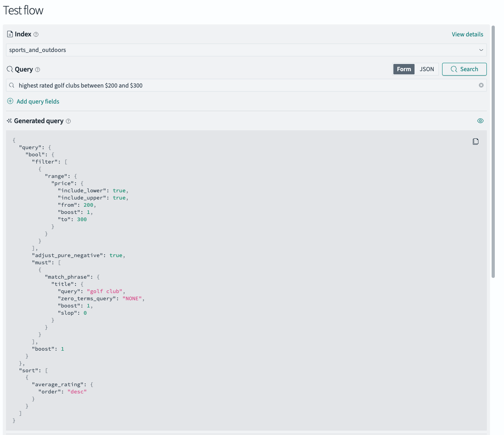Click the document icon beside Index

9,34
